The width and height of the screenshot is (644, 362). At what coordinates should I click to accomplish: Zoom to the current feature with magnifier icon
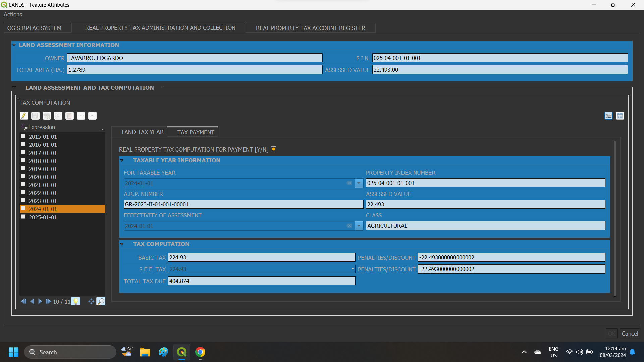(101, 301)
